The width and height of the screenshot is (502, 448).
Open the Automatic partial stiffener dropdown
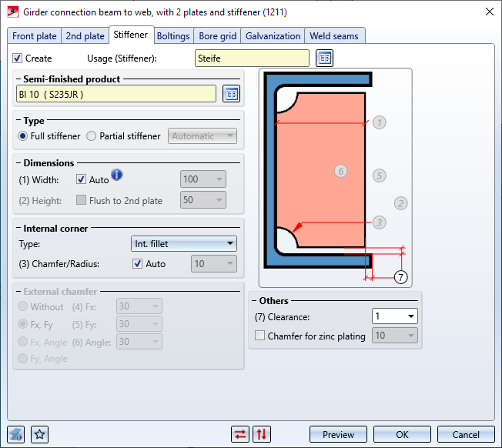[x=202, y=136]
